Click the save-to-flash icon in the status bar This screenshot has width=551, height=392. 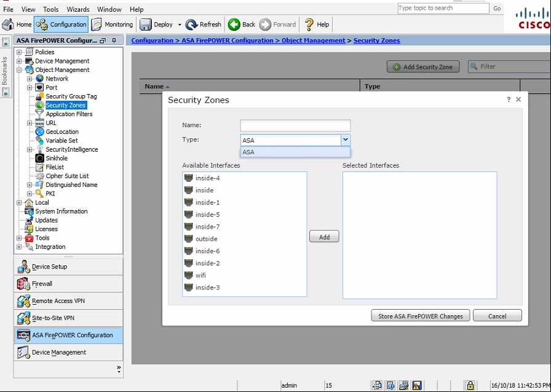(x=405, y=386)
